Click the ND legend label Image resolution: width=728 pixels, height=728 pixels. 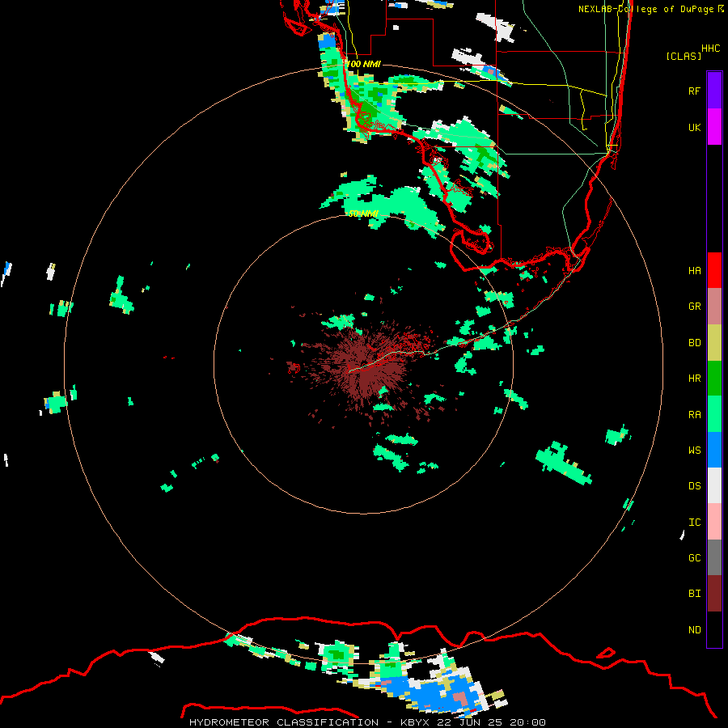[x=694, y=629]
